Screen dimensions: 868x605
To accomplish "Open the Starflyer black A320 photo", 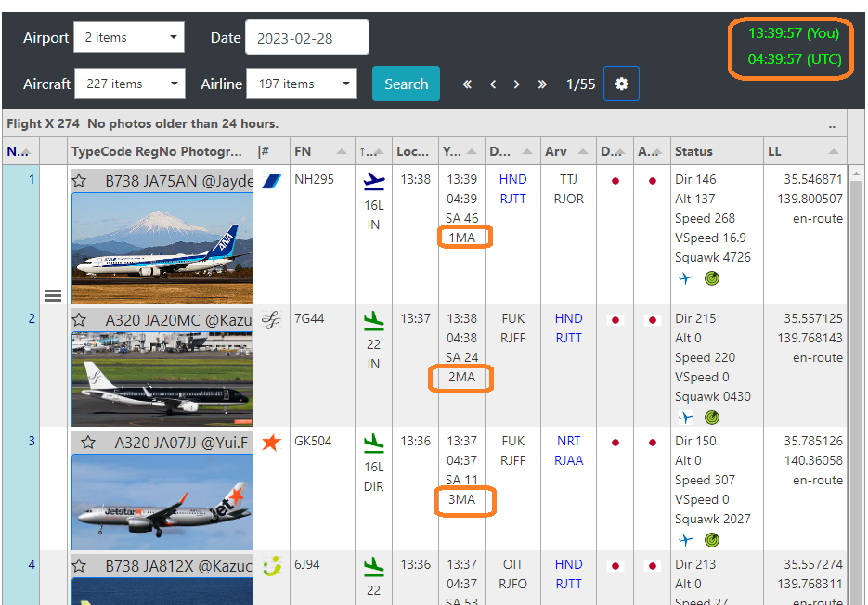I will [162, 379].
